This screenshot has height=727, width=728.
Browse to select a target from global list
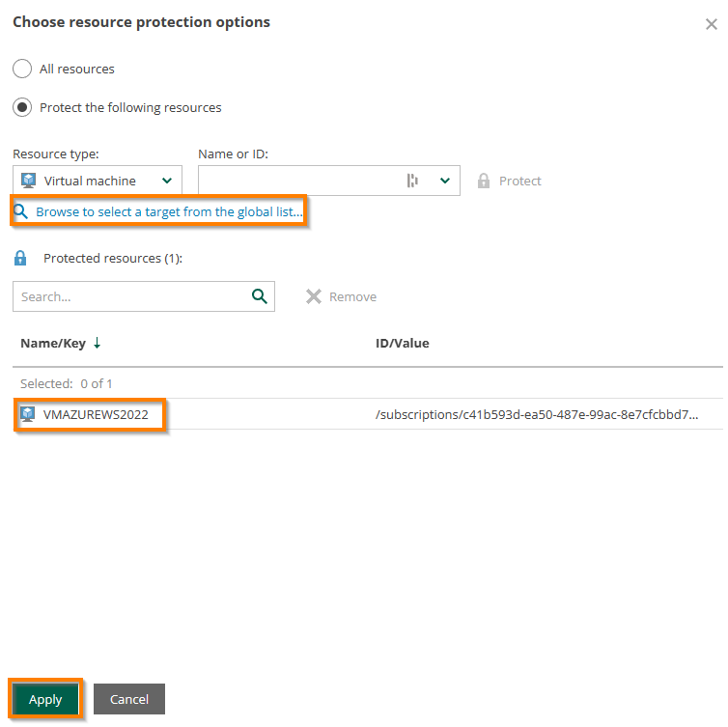coord(169,211)
